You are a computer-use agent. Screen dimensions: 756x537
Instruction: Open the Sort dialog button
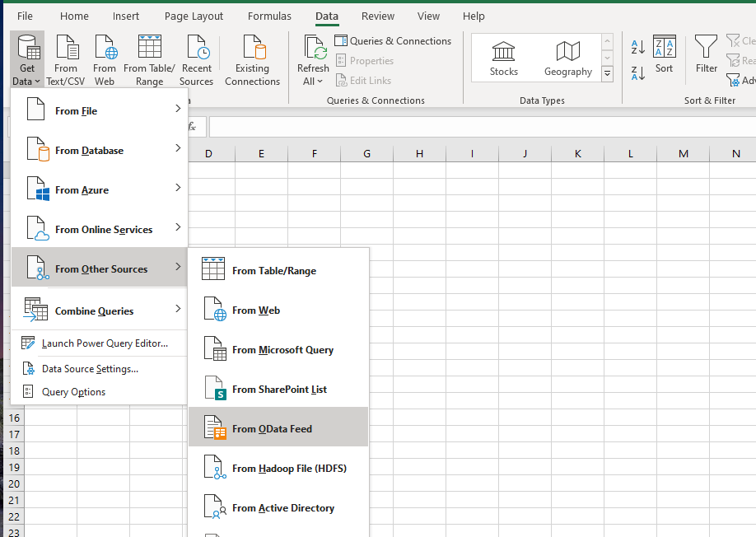click(664, 54)
